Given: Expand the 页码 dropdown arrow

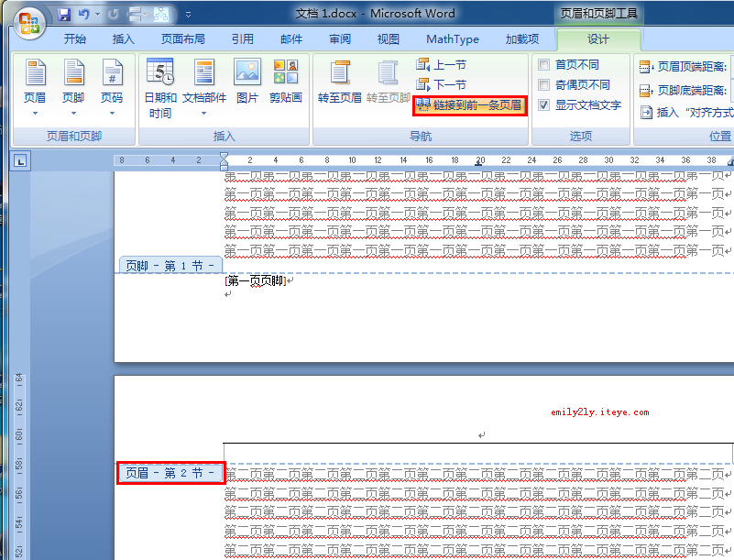Looking at the screenshot, I should coord(112,113).
